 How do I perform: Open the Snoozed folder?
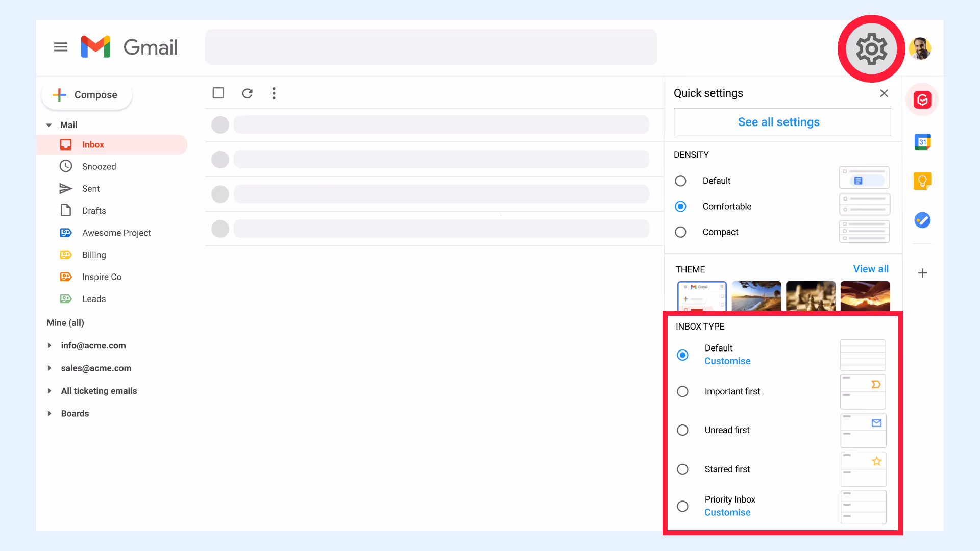[x=99, y=166]
